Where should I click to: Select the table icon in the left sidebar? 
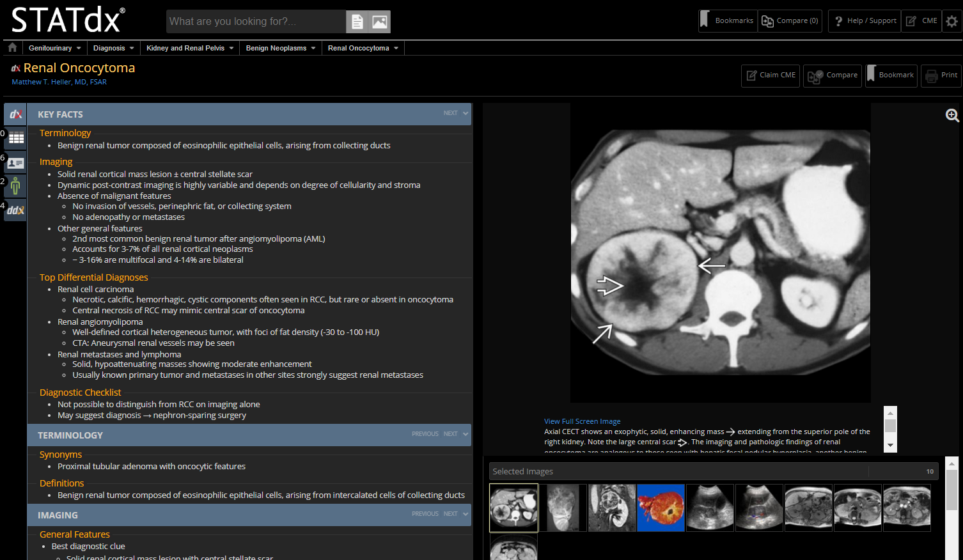16,137
